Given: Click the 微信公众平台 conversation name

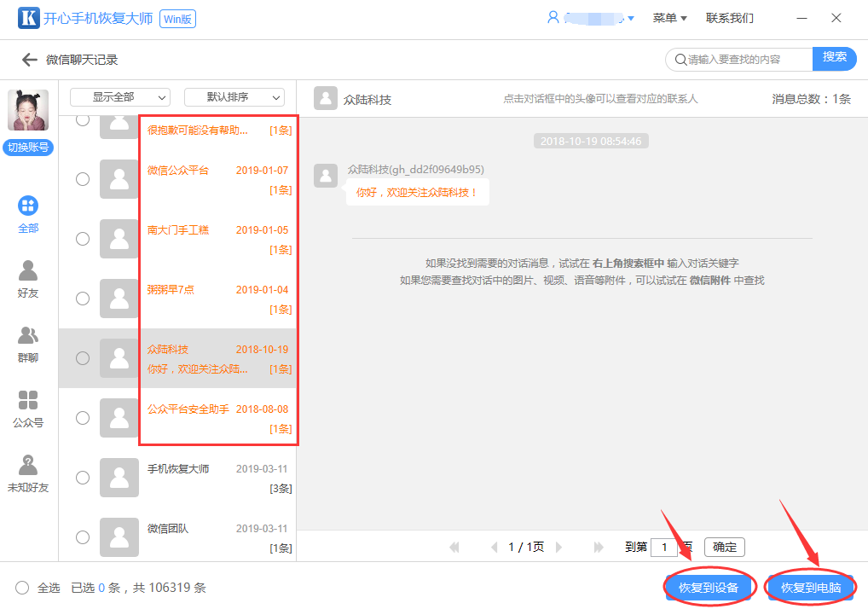Looking at the screenshot, I should [178, 170].
